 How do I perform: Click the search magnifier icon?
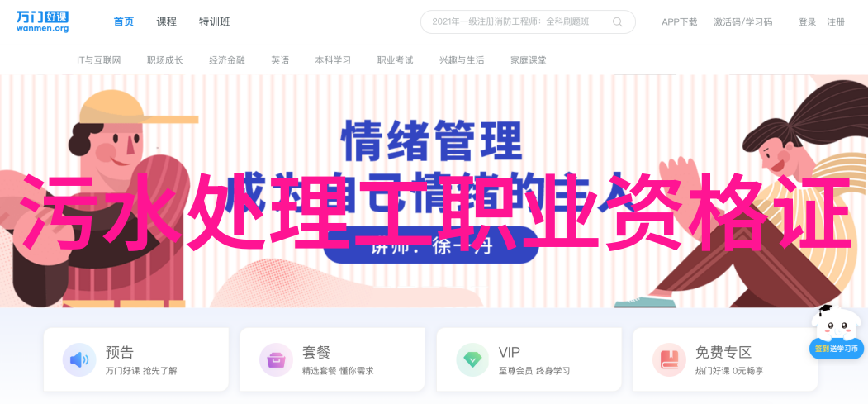coord(617,22)
